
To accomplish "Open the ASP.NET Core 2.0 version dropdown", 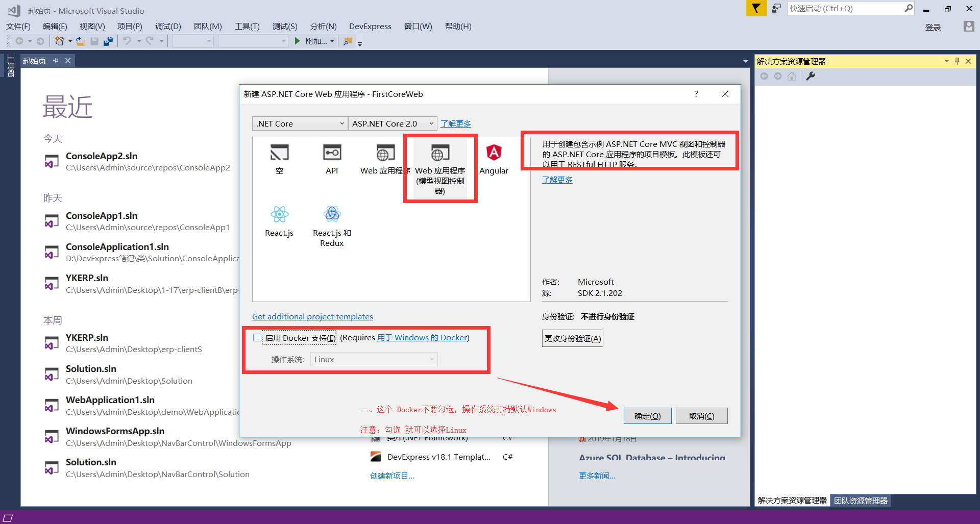I will (393, 123).
